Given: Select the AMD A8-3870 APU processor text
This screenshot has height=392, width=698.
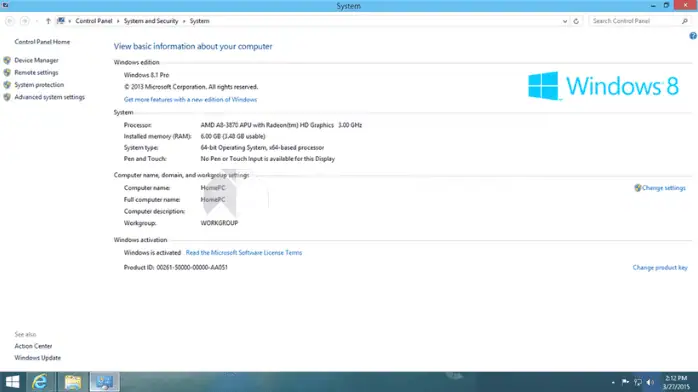Looking at the screenshot, I should point(281,125).
